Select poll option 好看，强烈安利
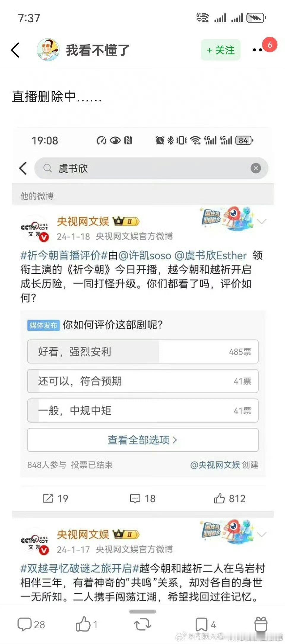Screen dimensions: 285x644 [x=143, y=352]
